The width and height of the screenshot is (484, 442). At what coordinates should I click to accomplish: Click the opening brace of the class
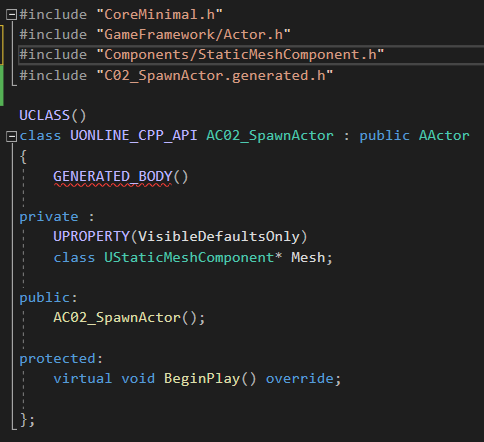coord(23,156)
